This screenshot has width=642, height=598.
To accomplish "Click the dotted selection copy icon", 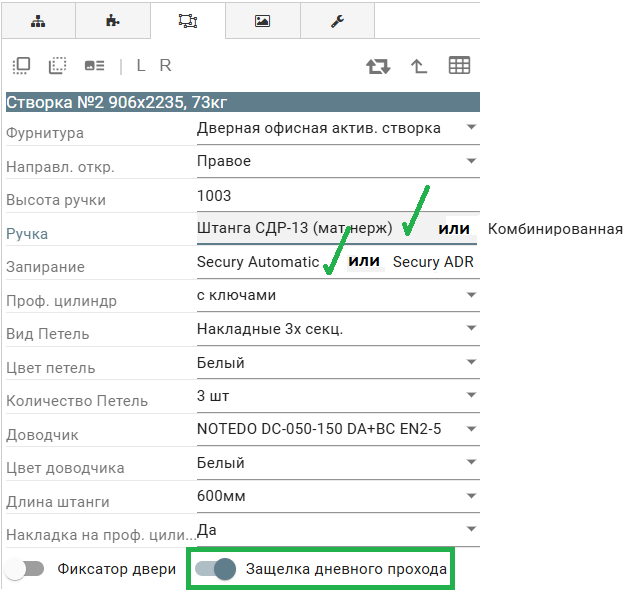I will click(x=57, y=65).
